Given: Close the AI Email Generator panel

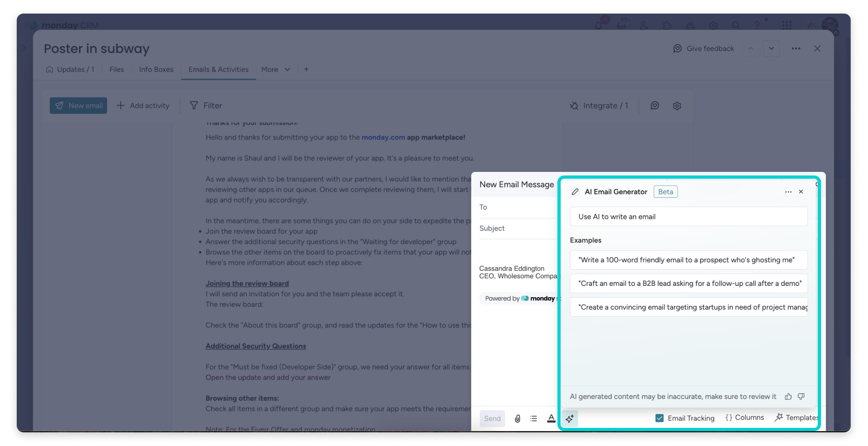Looking at the screenshot, I should click(801, 192).
